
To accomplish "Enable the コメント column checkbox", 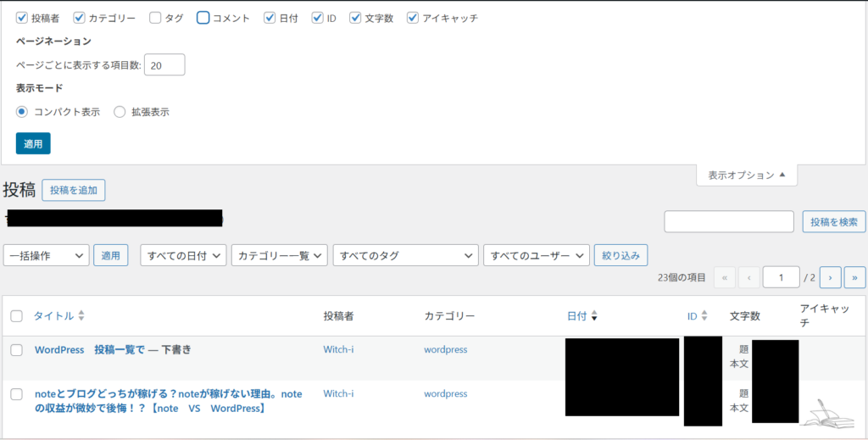I will pos(203,19).
